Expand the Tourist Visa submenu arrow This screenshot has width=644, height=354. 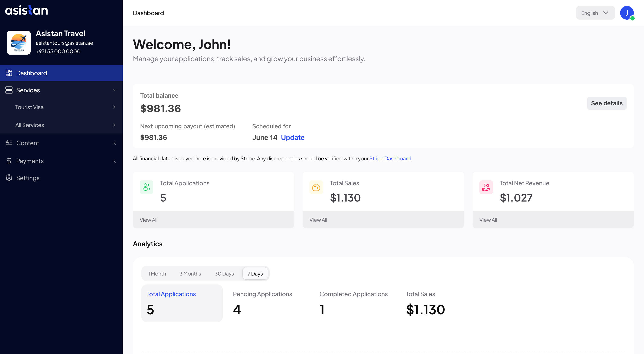pos(115,107)
